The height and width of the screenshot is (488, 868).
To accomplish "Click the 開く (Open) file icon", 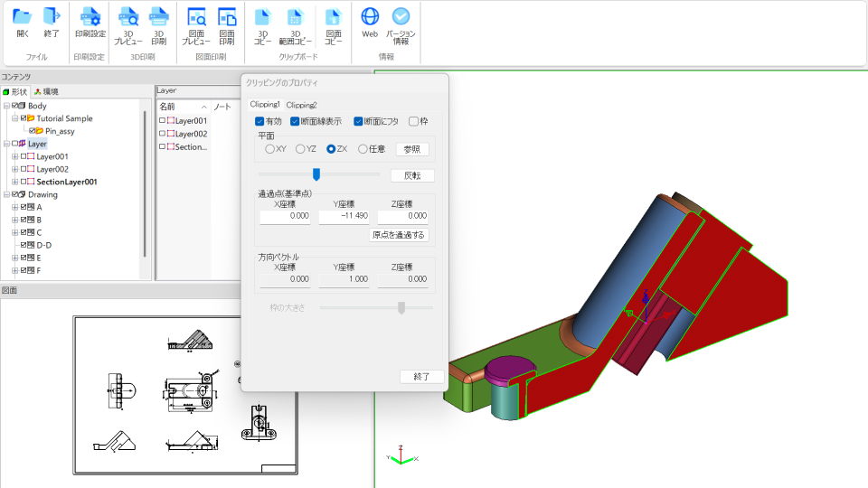I will coord(23,22).
